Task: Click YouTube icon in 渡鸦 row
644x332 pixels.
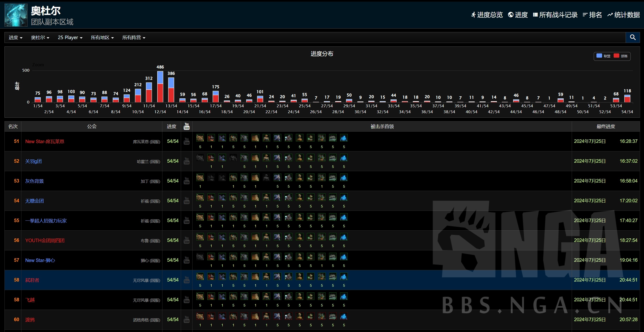Action: tap(186, 320)
